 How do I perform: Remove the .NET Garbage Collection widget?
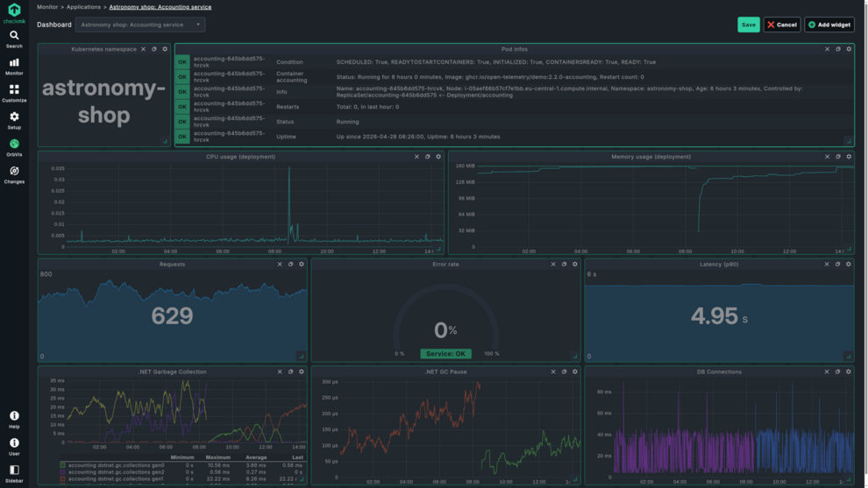(280, 371)
